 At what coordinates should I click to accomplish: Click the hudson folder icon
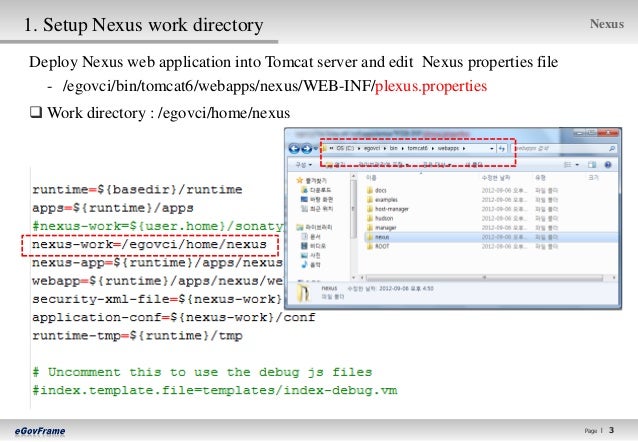(369, 218)
